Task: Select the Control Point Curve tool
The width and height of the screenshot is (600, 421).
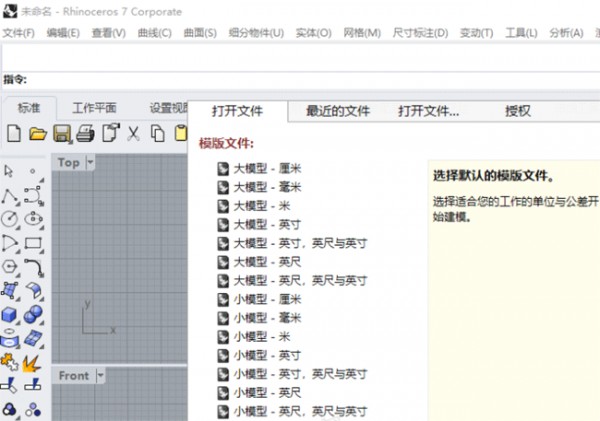Action: pos(34,196)
